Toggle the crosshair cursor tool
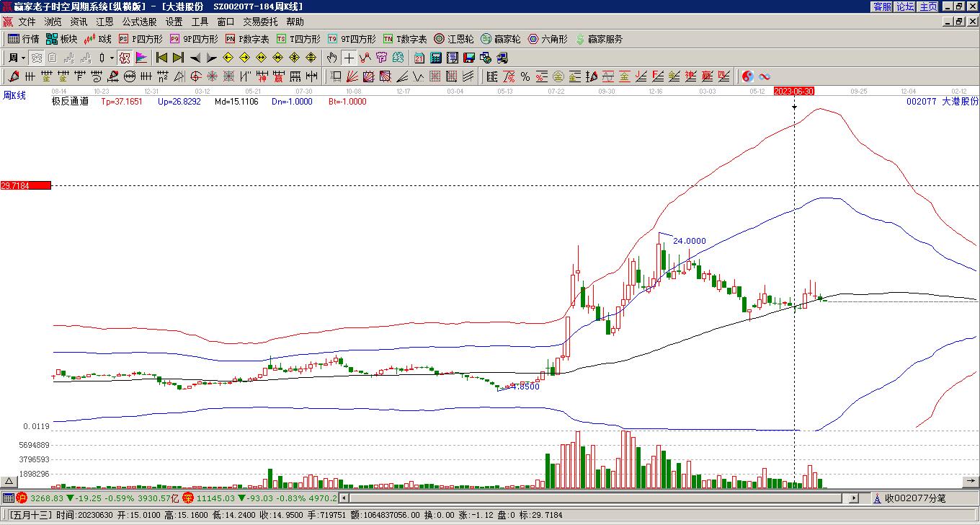Screen dimensions: 980x525 point(349,58)
